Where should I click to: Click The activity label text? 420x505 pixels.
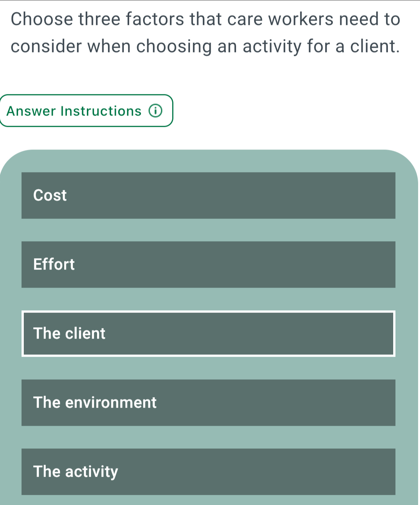tap(76, 472)
